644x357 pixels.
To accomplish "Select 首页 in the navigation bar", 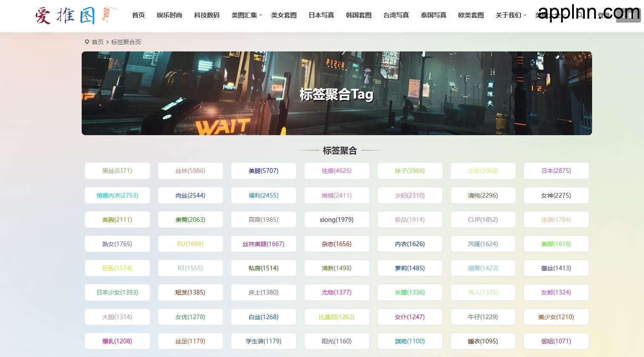I will [x=138, y=15].
